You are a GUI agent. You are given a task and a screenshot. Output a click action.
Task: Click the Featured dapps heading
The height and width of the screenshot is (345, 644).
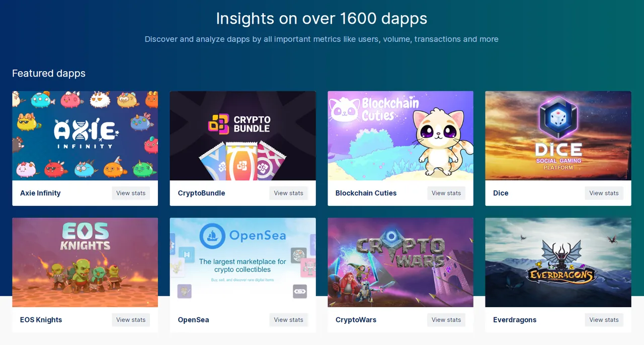pyautogui.click(x=49, y=74)
